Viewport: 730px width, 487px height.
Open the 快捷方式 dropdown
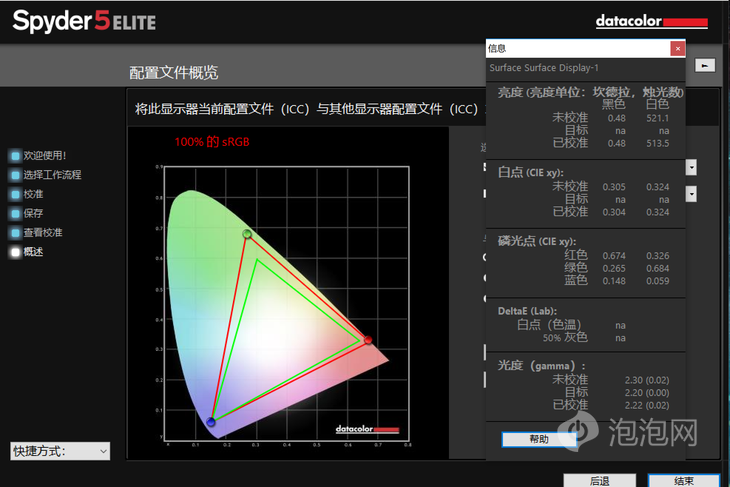click(60, 451)
